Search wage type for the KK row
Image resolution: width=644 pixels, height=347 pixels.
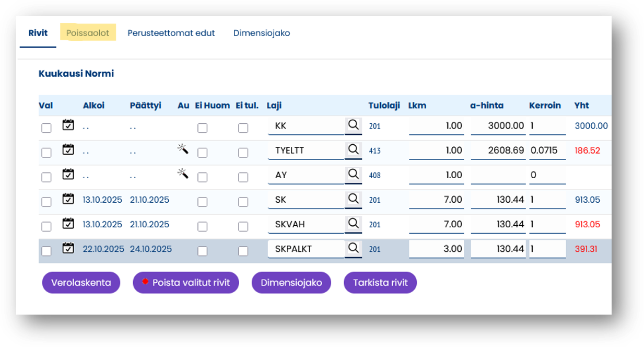(x=354, y=125)
